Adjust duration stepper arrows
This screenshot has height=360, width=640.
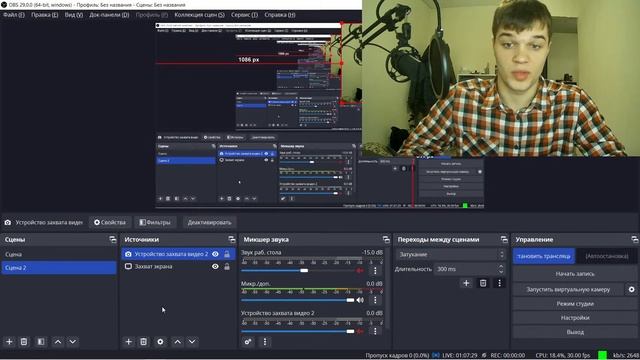(x=501, y=269)
